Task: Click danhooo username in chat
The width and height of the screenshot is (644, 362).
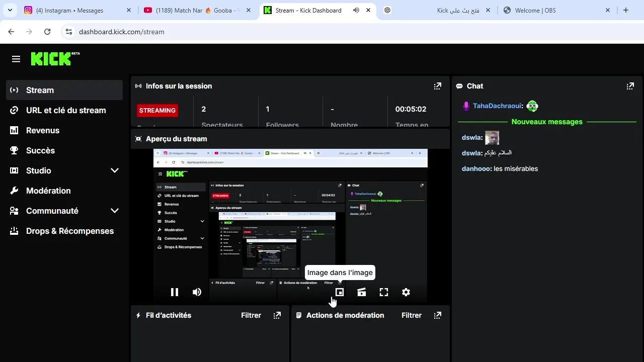Action: click(x=476, y=168)
